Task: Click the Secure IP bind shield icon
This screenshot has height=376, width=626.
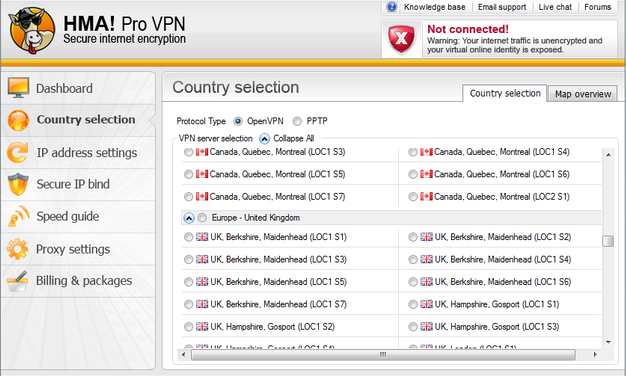Action: (18, 184)
